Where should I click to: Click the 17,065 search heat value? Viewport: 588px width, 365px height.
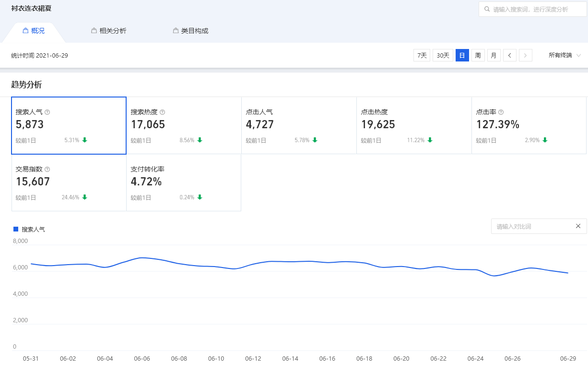pos(148,125)
